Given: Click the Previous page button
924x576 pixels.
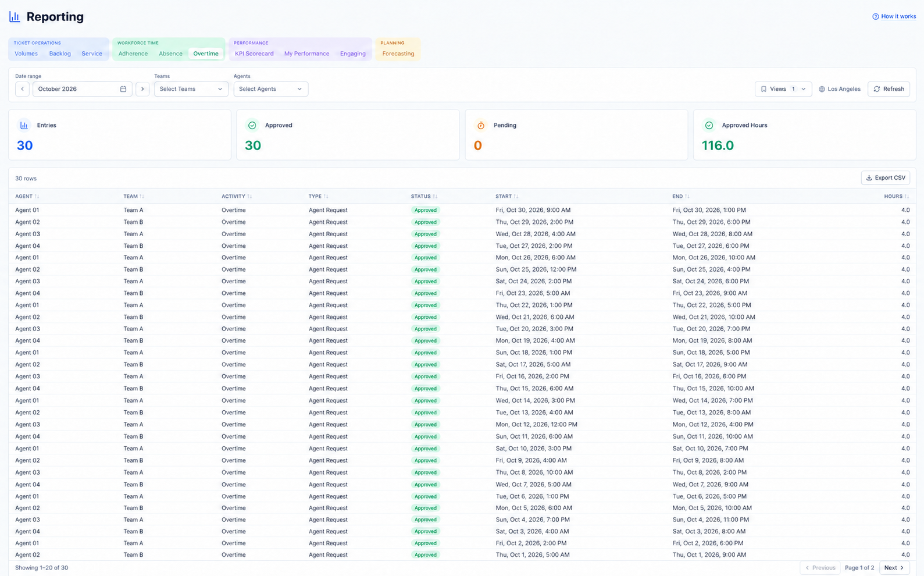Looking at the screenshot, I should pos(820,568).
